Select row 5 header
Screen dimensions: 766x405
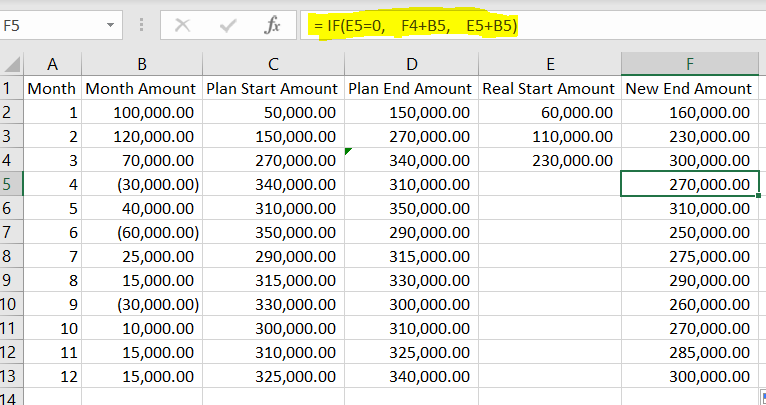[11, 184]
